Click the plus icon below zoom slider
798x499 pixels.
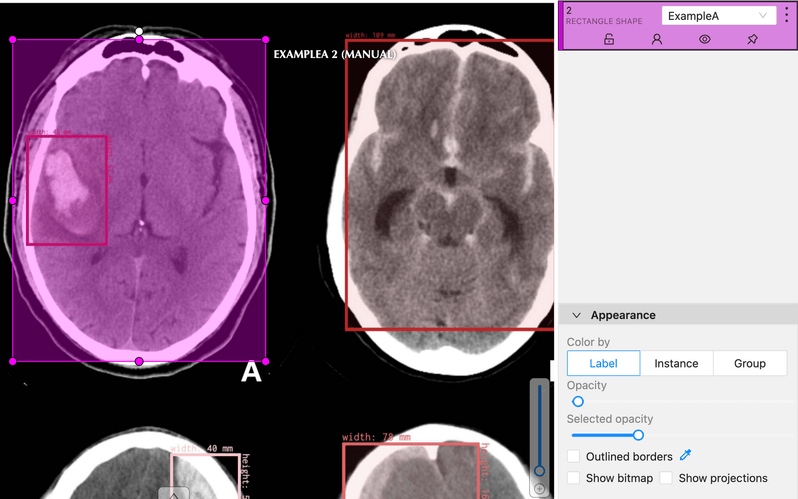tap(539, 489)
